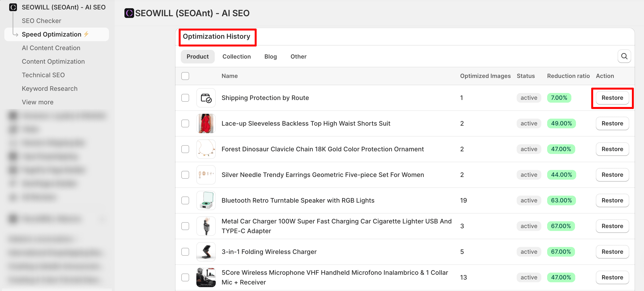This screenshot has width=644, height=291.
Task: Click the SEOWILL sidebar app icon
Action: point(13,7)
